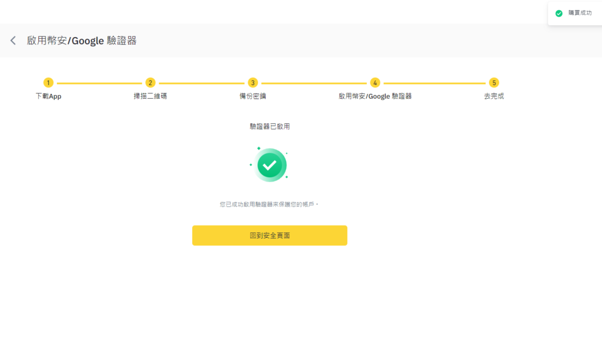The image size is (602, 364).
Task: Select step circle 4 for 啟用幣安/Google 驗證器
Action: click(x=374, y=83)
